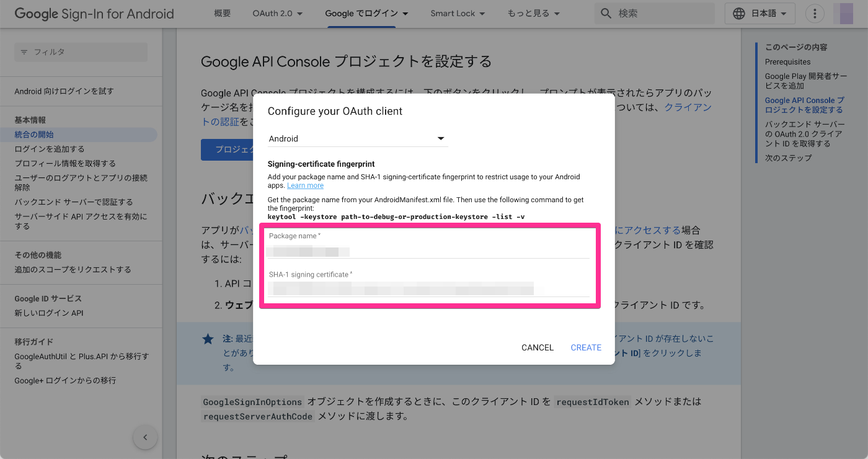Expand the Google でログイン menu
The height and width of the screenshot is (459, 868).
366,13
